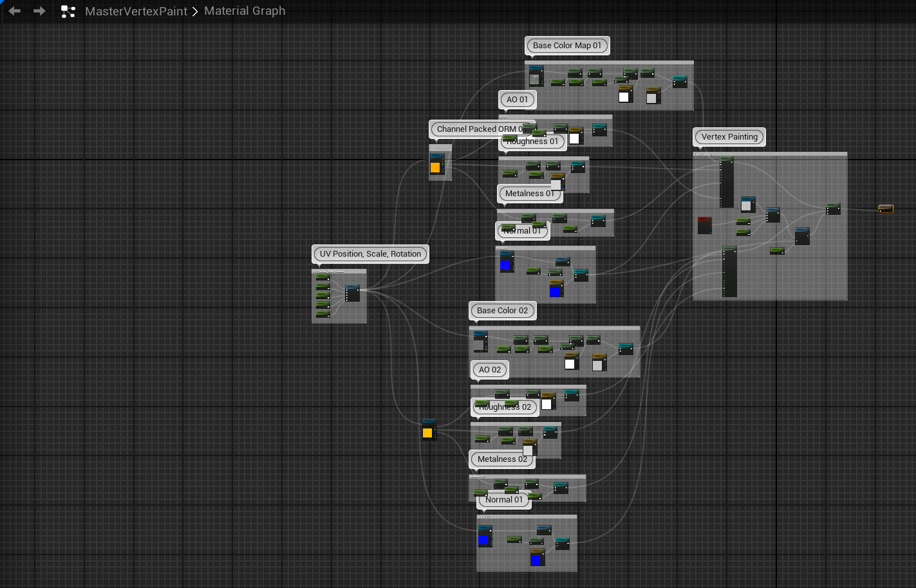Select the orange texture node left of Roughness 02
This screenshot has width=916, height=588.
(x=429, y=430)
